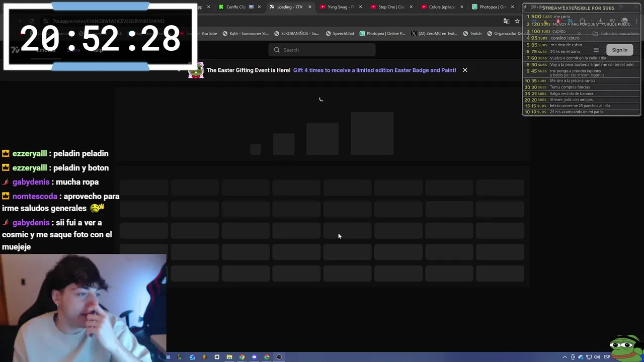Close the Cenffe Clip tab
The width and height of the screenshot is (644, 362).
pos(259,7)
